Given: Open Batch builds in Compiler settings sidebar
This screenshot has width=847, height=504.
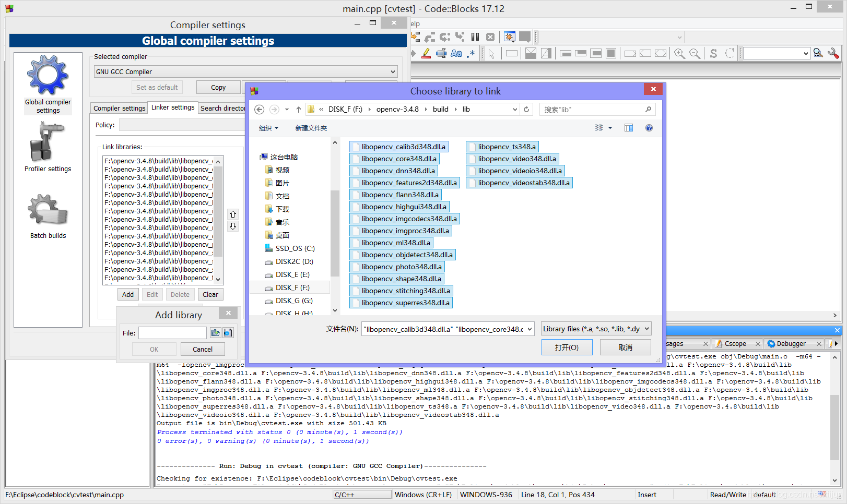Looking at the screenshot, I should click(x=48, y=216).
